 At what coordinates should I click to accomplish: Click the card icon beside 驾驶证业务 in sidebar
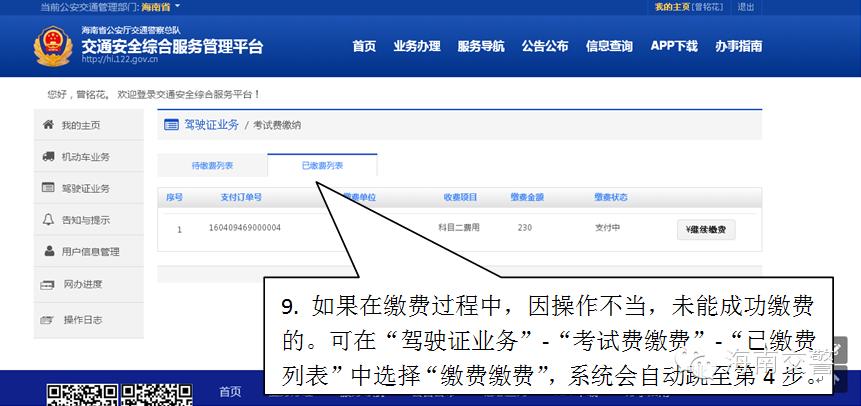click(x=48, y=188)
